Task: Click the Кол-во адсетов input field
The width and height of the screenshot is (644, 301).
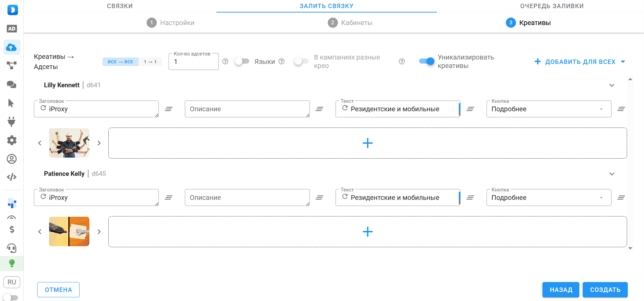Action: pyautogui.click(x=194, y=62)
